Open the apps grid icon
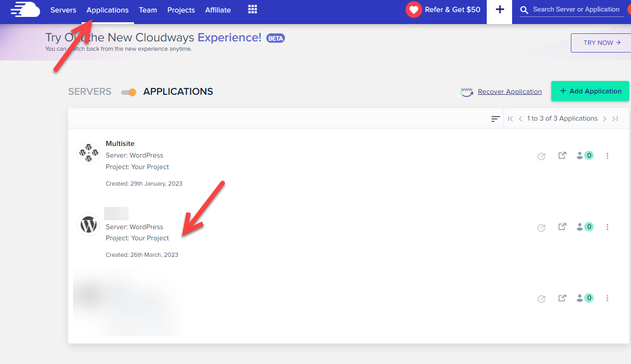 click(x=252, y=9)
